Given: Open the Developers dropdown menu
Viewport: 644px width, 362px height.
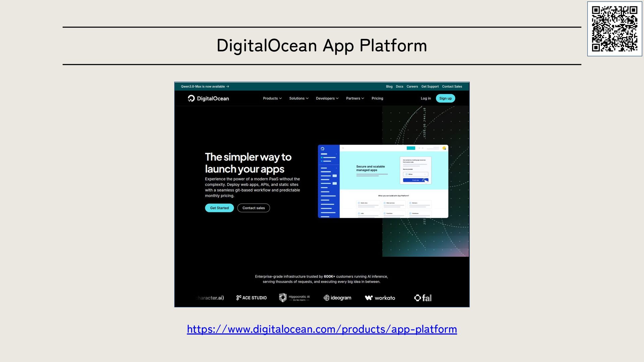Looking at the screenshot, I should 327,98.
